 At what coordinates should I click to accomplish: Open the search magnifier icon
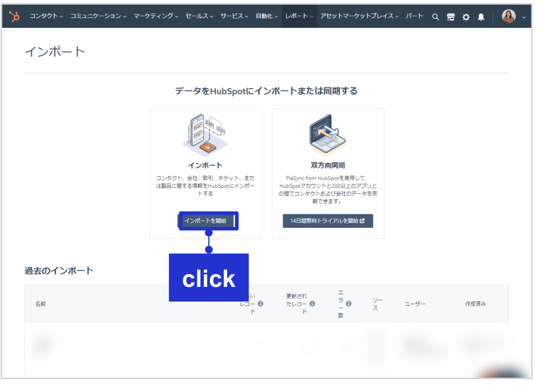pyautogui.click(x=435, y=17)
